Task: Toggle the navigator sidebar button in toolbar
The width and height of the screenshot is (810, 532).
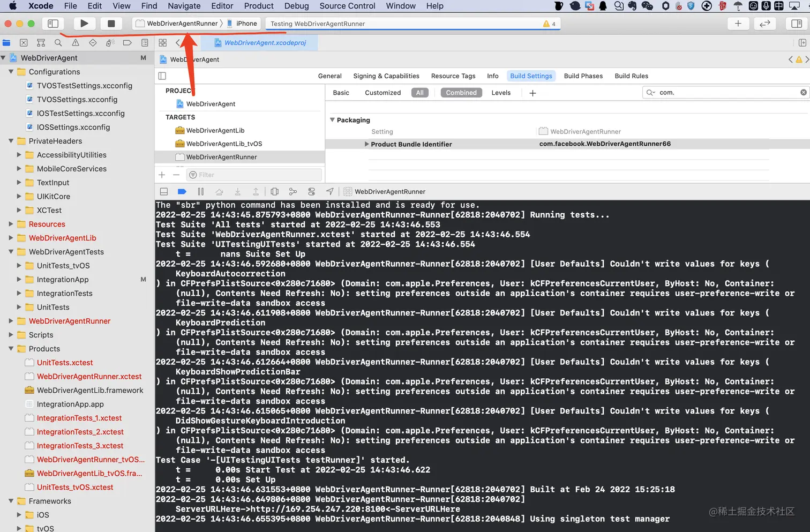Action: [53, 24]
